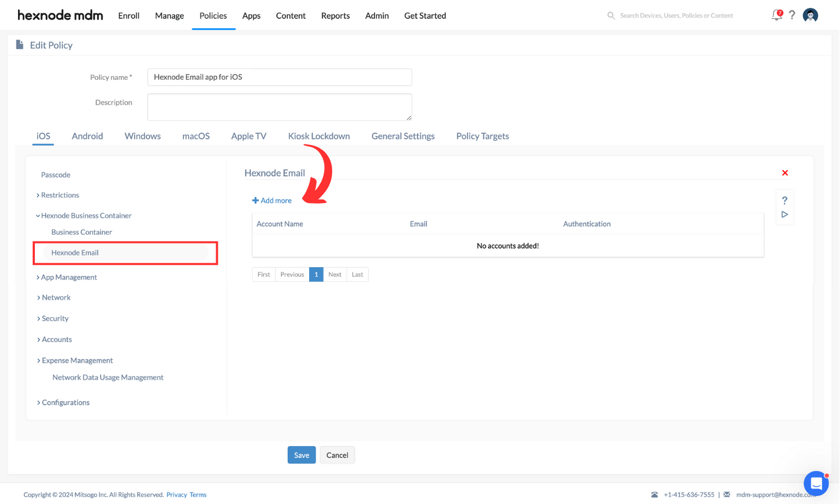The width and height of the screenshot is (840, 504).
Task: Open the user profile avatar
Action: pyautogui.click(x=810, y=15)
